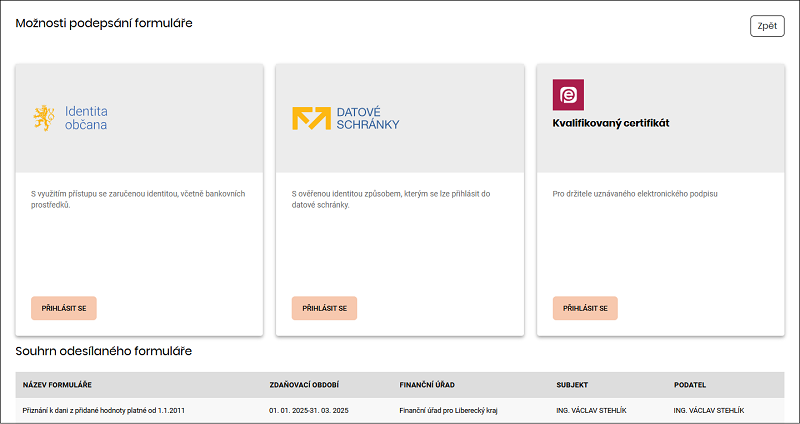Image resolution: width=800 pixels, height=424 pixels.
Task: Click the Název formuláře column header
Action: point(57,385)
